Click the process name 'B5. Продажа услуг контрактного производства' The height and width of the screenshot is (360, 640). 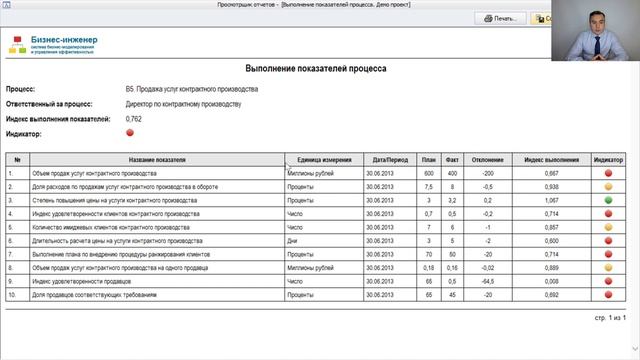[192, 89]
